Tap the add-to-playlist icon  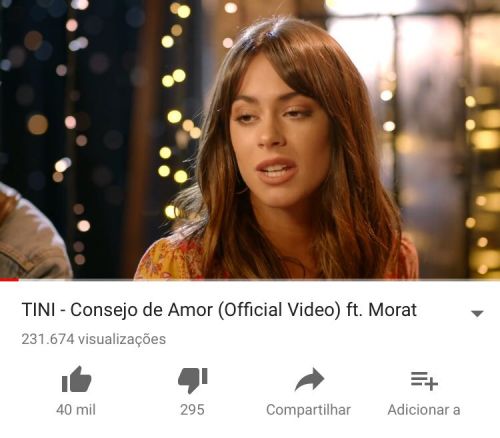pyautogui.click(x=424, y=381)
